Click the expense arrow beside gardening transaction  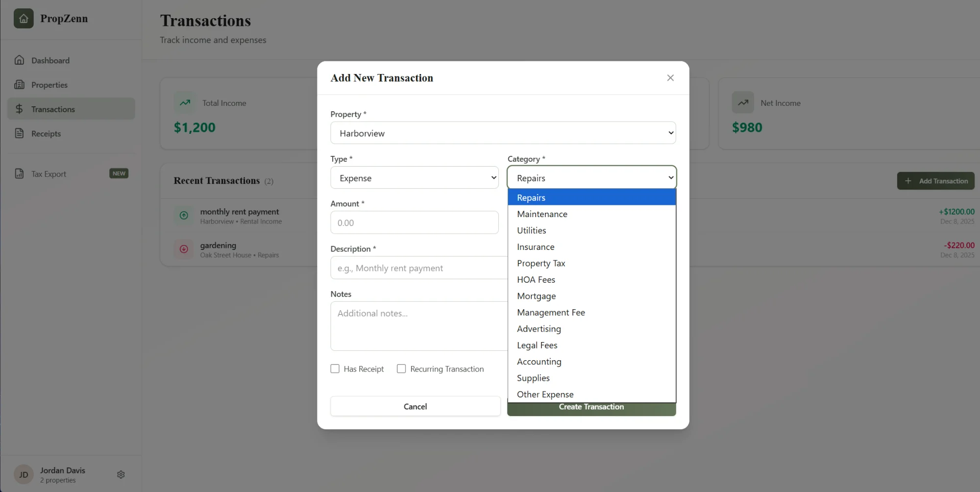click(x=183, y=249)
